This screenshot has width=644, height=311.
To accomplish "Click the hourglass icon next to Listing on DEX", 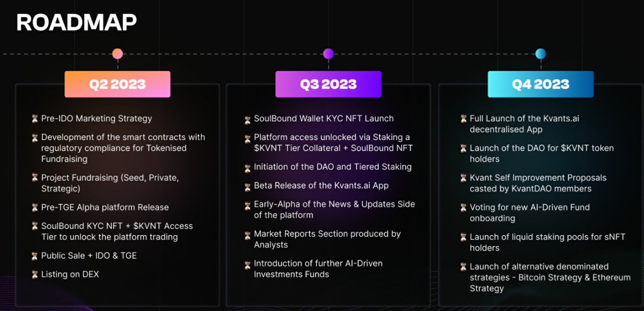I will (x=35, y=274).
